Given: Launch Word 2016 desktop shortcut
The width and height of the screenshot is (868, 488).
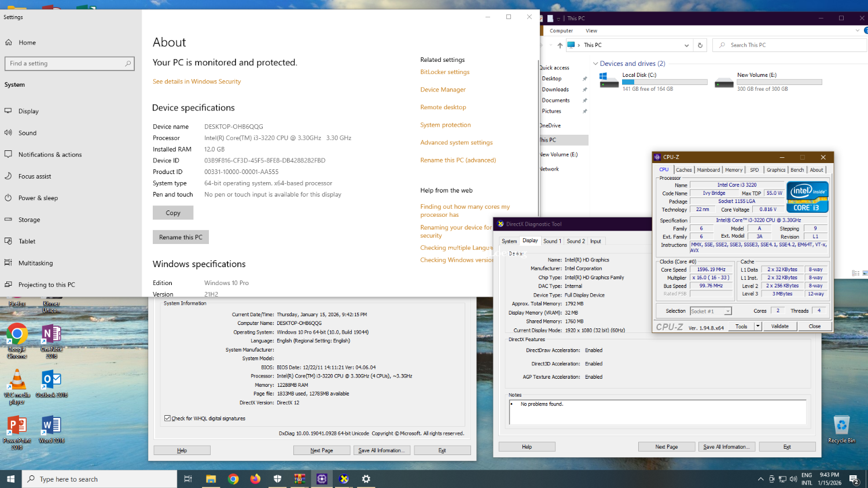Looking at the screenshot, I should [52, 429].
